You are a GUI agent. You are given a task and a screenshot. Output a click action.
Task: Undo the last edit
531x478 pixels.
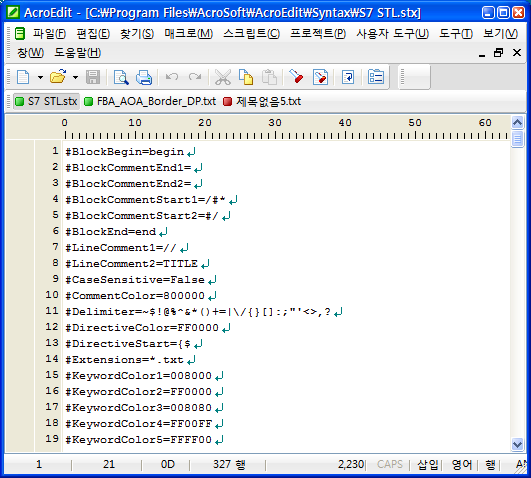click(172, 77)
